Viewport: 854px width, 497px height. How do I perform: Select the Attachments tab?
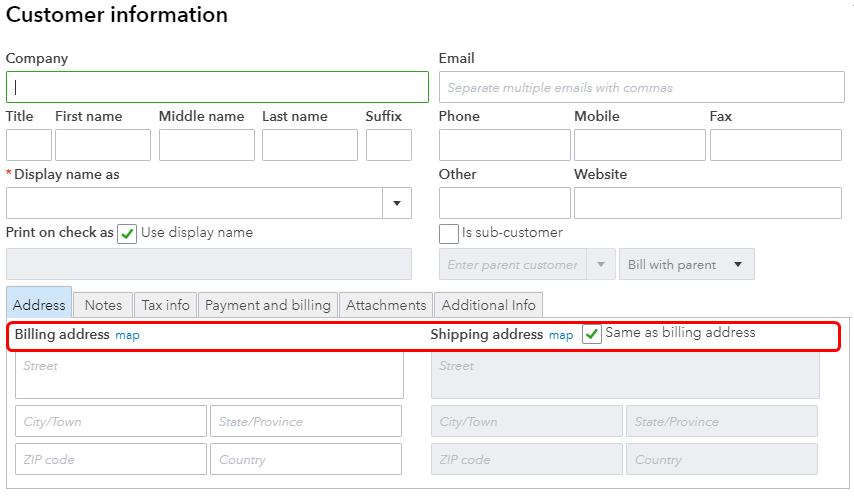[x=386, y=305]
